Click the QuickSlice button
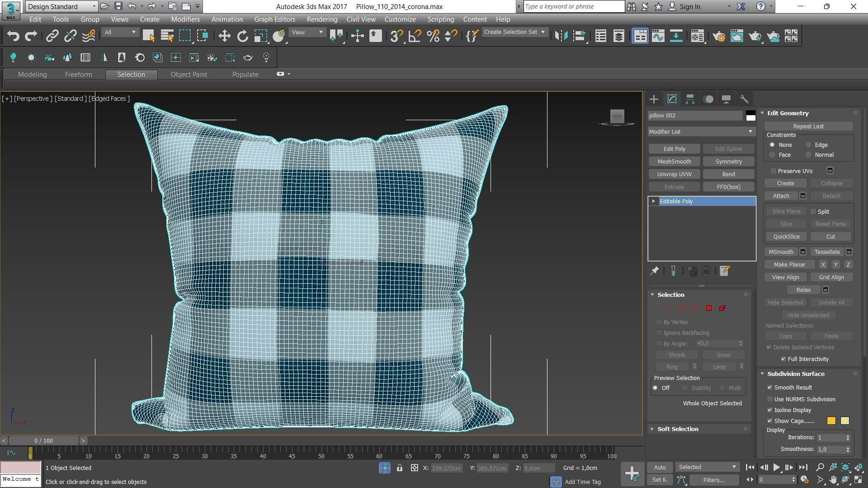Image resolution: width=868 pixels, height=488 pixels. (786, 237)
